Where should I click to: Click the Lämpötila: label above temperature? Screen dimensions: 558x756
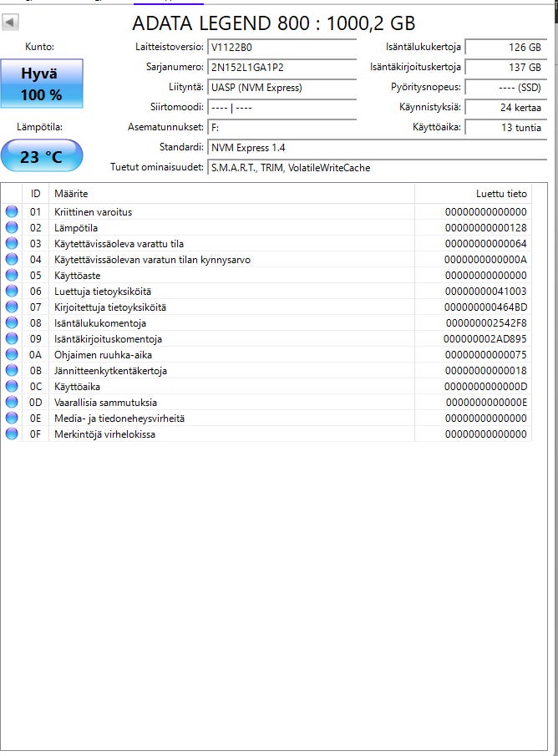tap(39, 127)
